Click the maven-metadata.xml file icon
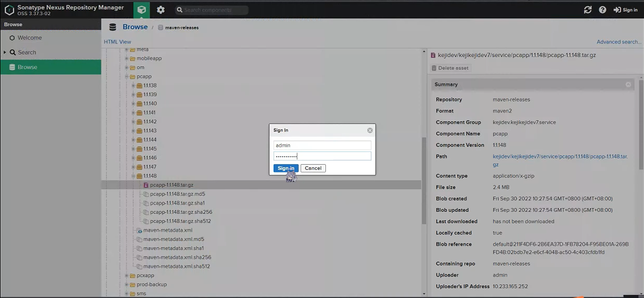Viewport: 644px width, 298px height. click(x=139, y=231)
